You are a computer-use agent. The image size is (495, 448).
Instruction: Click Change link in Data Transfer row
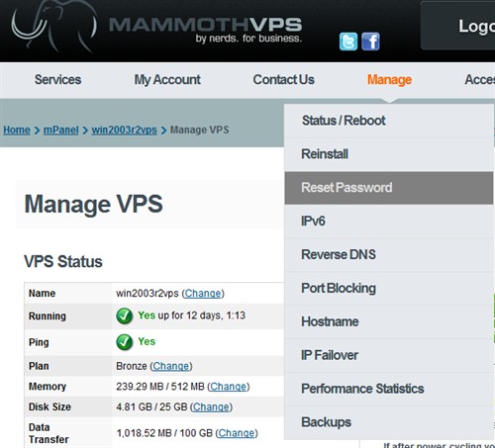tap(237, 433)
